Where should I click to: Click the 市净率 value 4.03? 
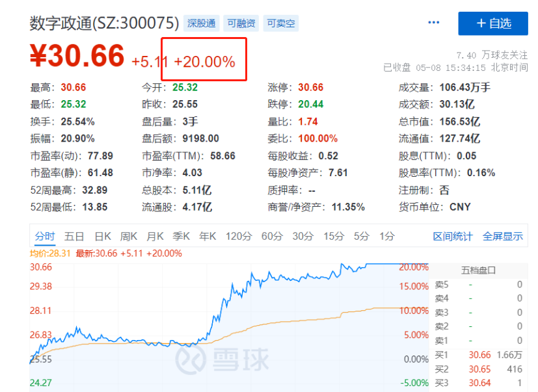coord(192,173)
